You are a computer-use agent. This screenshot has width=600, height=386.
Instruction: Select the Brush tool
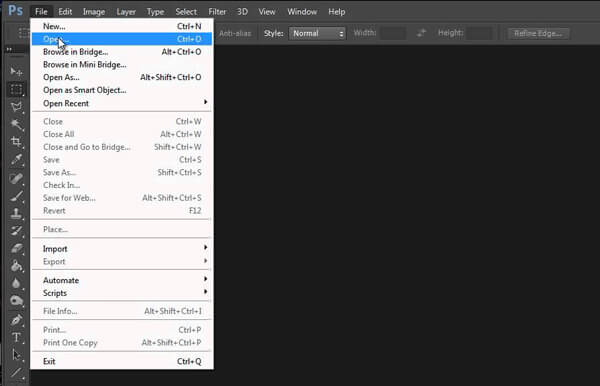(16, 195)
